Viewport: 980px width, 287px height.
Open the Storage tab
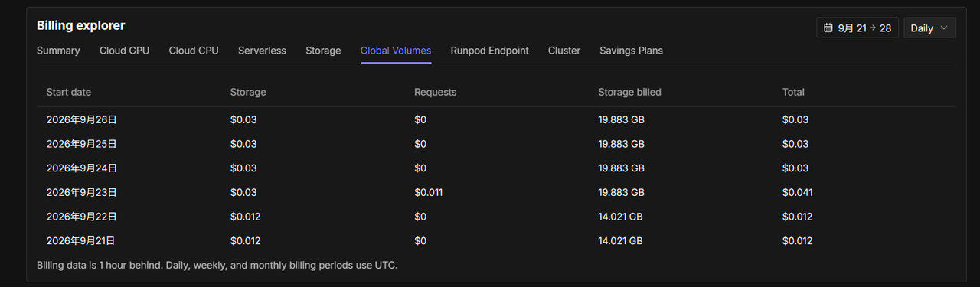coord(323,51)
